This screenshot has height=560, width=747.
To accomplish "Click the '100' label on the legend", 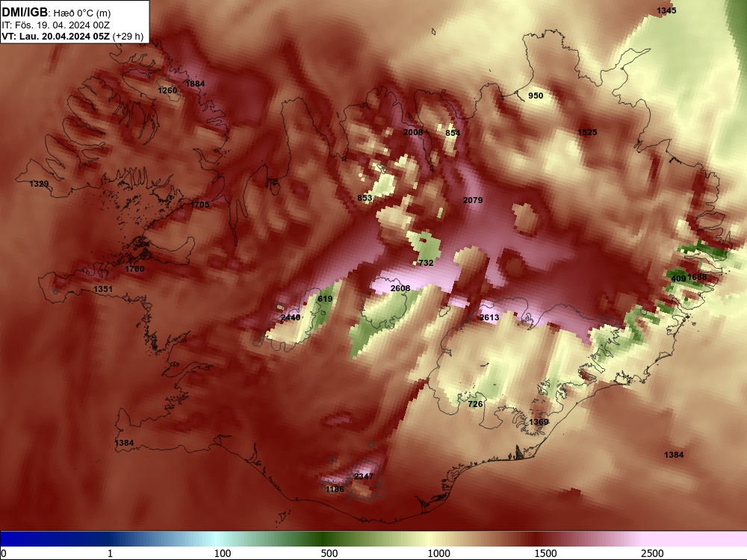I will coord(223,553).
